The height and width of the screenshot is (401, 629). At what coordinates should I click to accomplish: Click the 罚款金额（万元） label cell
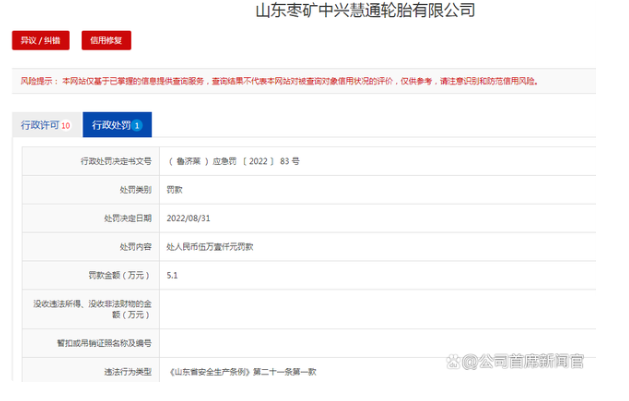pyautogui.click(x=91, y=275)
